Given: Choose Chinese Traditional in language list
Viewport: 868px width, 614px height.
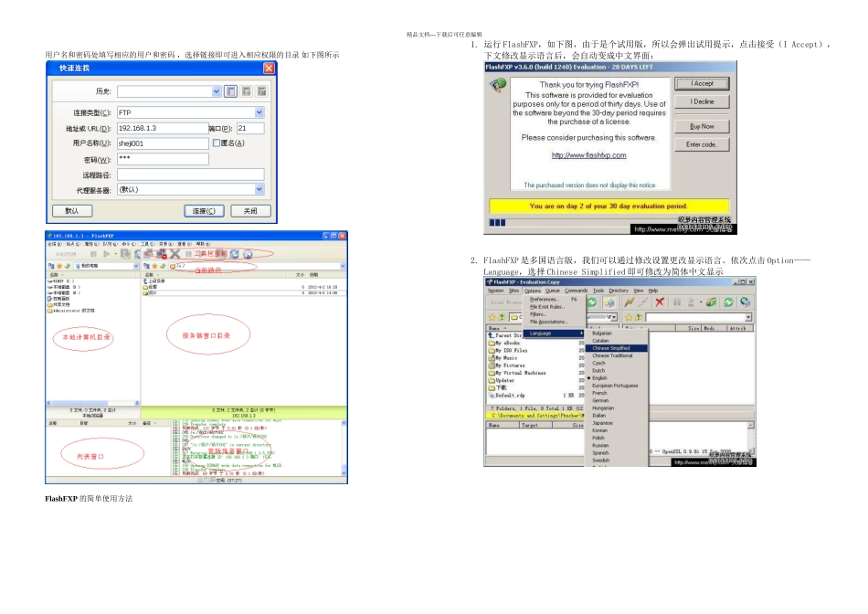Looking at the screenshot, I should [616, 356].
